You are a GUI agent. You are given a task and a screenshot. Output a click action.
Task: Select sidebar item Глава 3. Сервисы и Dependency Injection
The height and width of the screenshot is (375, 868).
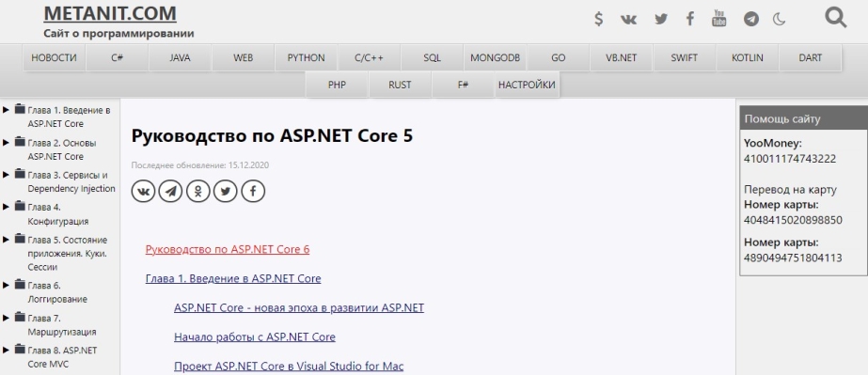[71, 181]
